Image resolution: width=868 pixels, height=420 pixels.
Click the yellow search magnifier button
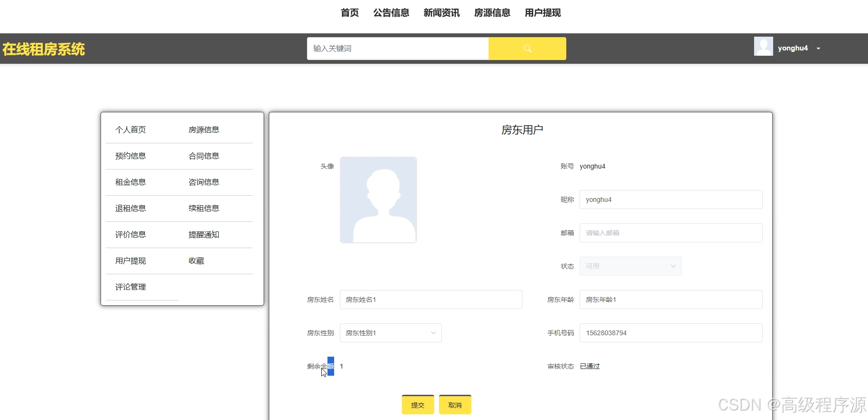click(527, 49)
